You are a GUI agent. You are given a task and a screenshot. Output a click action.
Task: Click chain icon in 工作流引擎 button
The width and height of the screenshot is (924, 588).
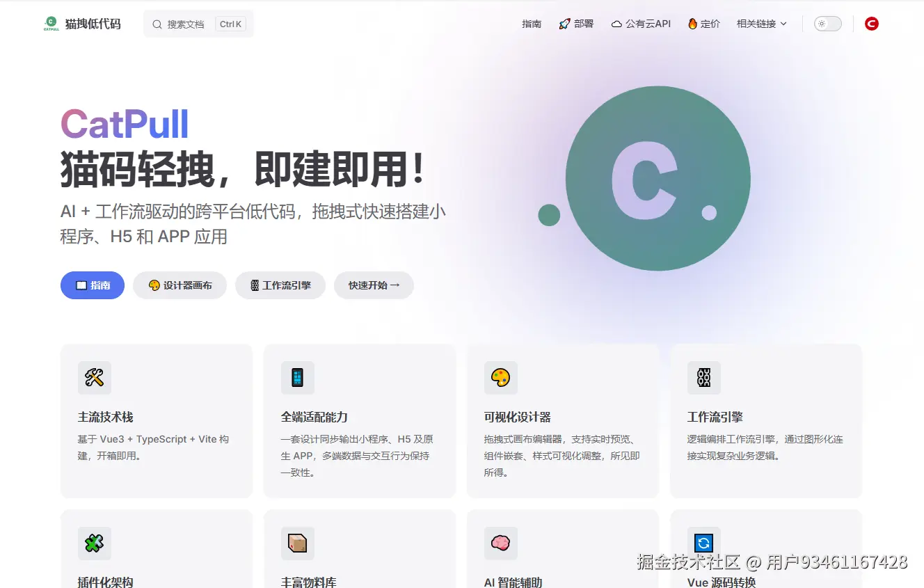coord(255,285)
